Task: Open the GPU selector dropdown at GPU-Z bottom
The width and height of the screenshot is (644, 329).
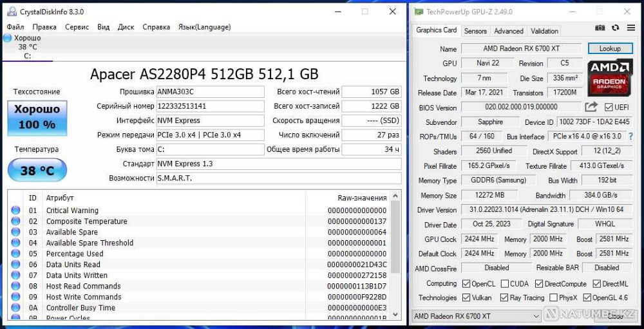Action: coord(477,316)
